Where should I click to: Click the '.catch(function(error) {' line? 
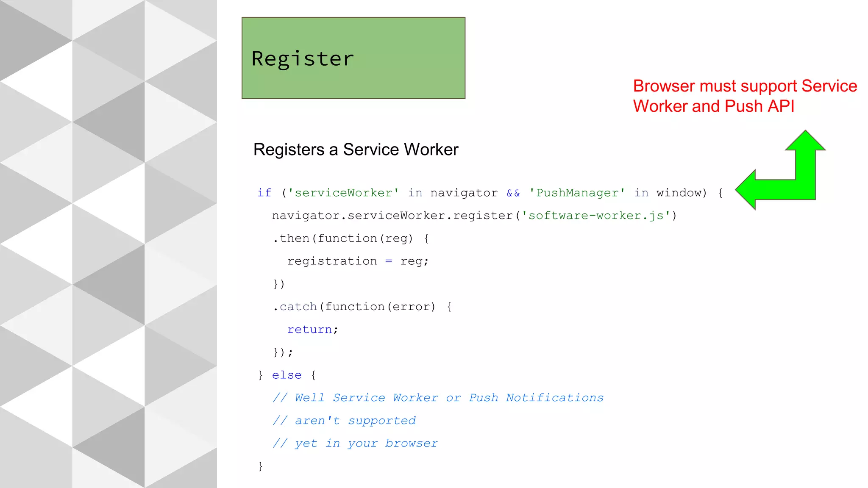(x=362, y=307)
